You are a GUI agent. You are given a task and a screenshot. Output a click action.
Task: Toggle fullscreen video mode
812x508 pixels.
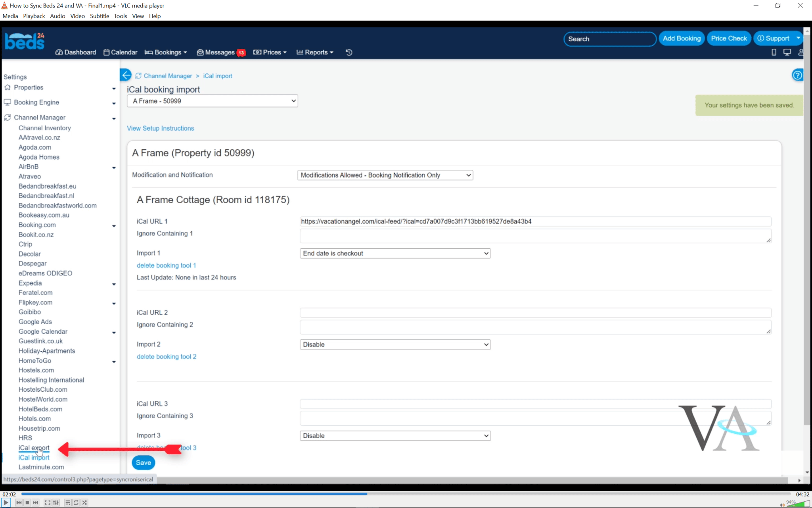[x=47, y=502]
